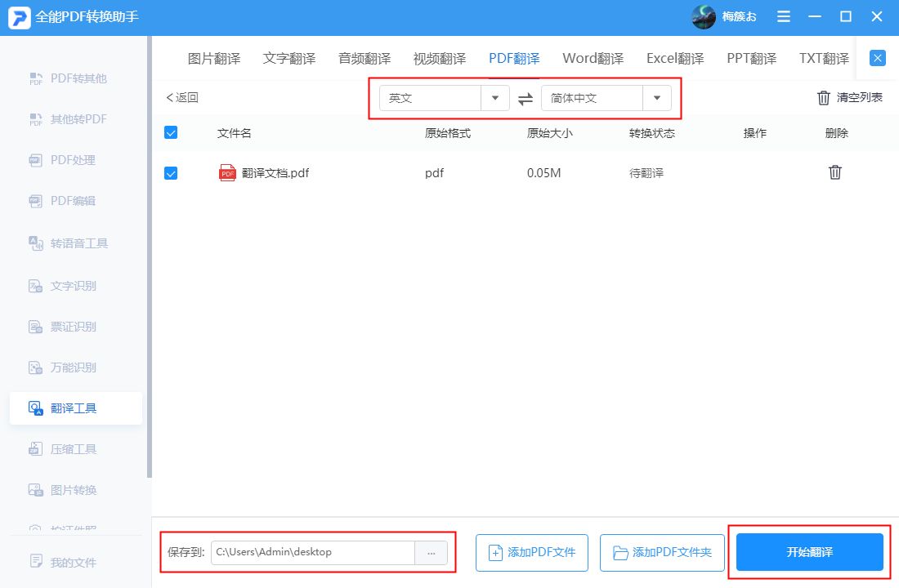899x588 pixels.
Task: Switch to the 音频翻译 tab
Action: pos(364,59)
